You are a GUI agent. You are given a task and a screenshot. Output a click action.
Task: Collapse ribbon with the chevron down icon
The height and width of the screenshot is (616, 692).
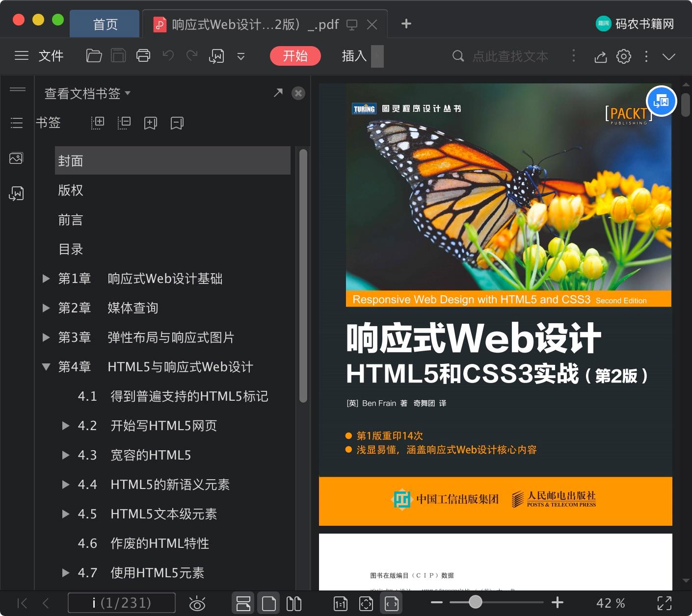(x=669, y=56)
